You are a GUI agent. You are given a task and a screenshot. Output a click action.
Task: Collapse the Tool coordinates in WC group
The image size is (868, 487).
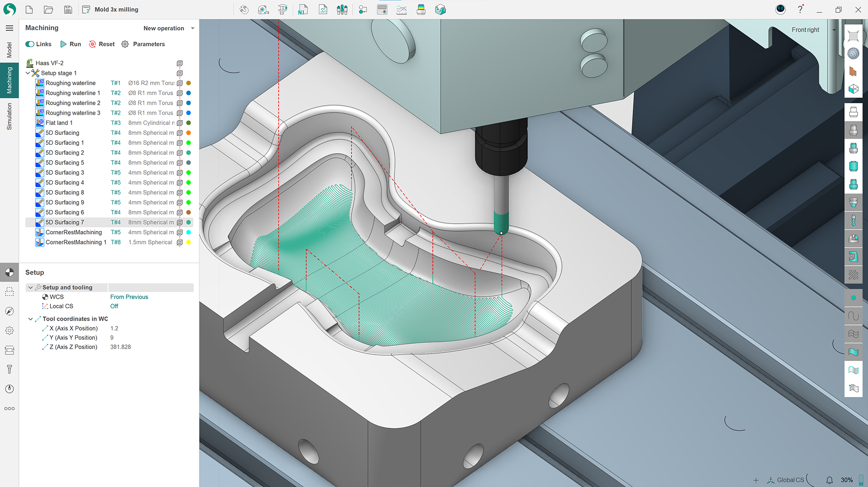(x=31, y=319)
